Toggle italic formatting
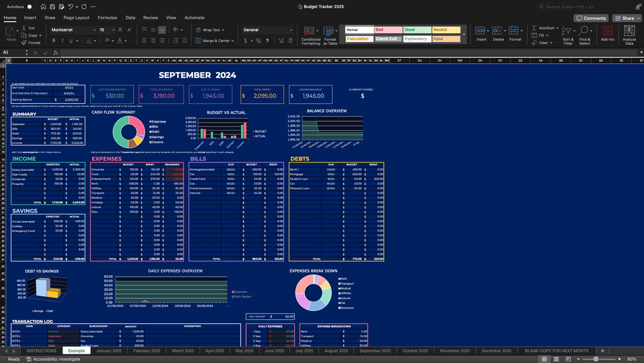 (62, 41)
